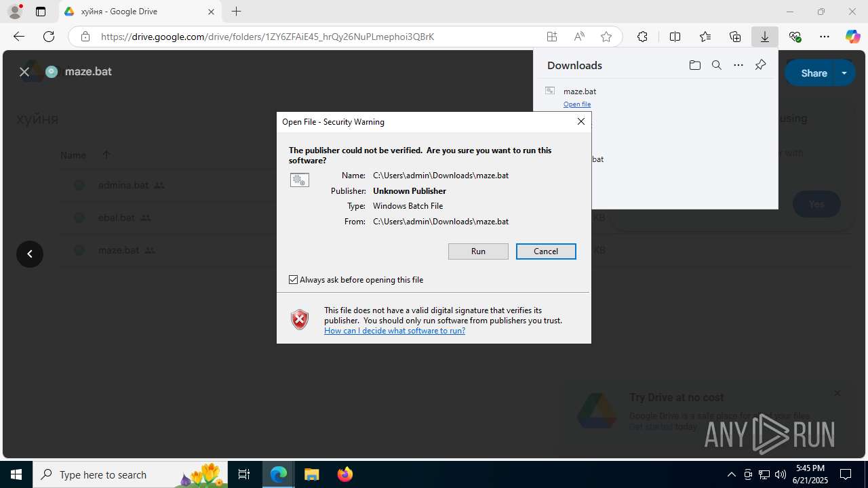868x488 pixels.
Task: Open Collections panel
Action: pyautogui.click(x=735, y=37)
